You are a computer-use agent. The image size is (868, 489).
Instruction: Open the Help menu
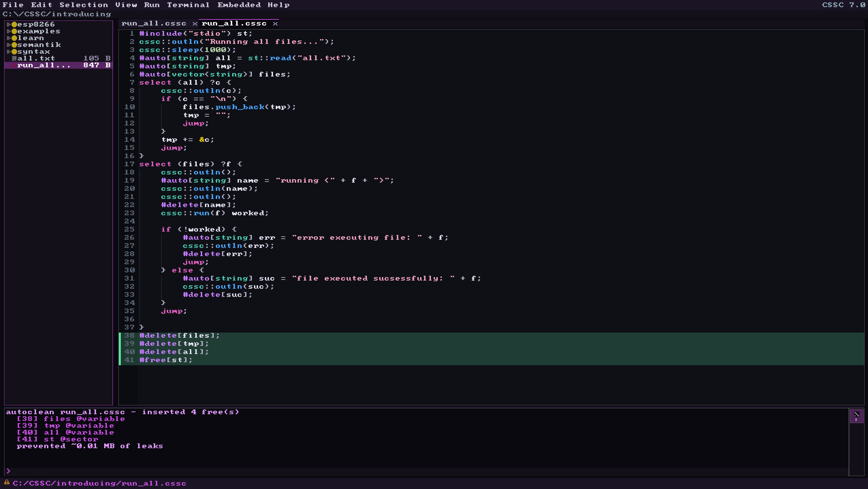point(278,5)
